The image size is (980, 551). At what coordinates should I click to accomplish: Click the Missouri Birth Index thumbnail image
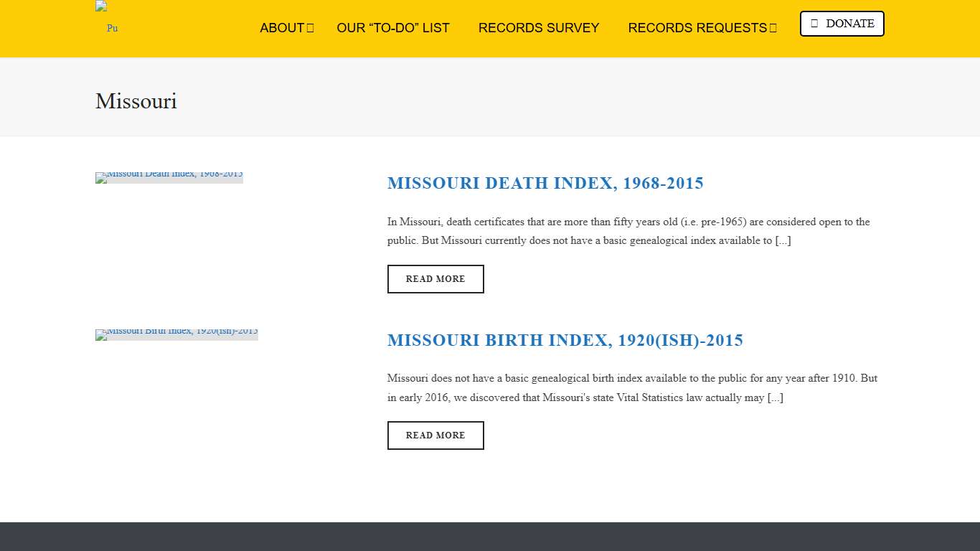[x=176, y=334]
